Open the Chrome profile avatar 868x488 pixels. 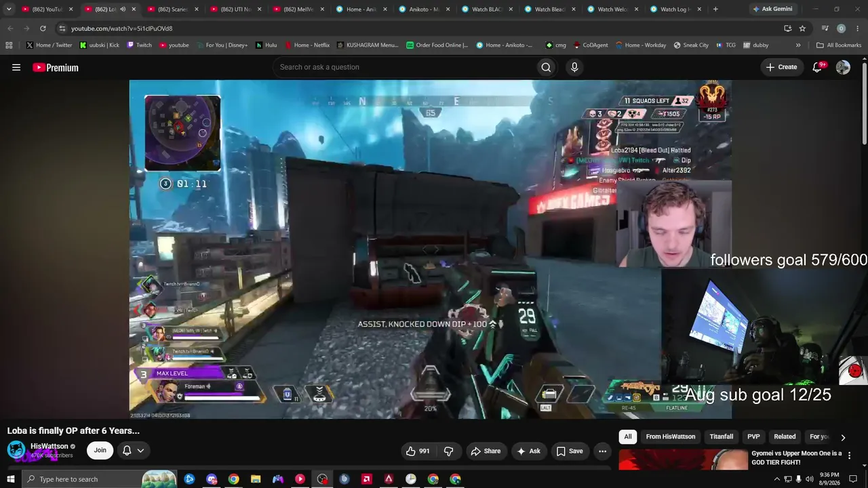841,28
